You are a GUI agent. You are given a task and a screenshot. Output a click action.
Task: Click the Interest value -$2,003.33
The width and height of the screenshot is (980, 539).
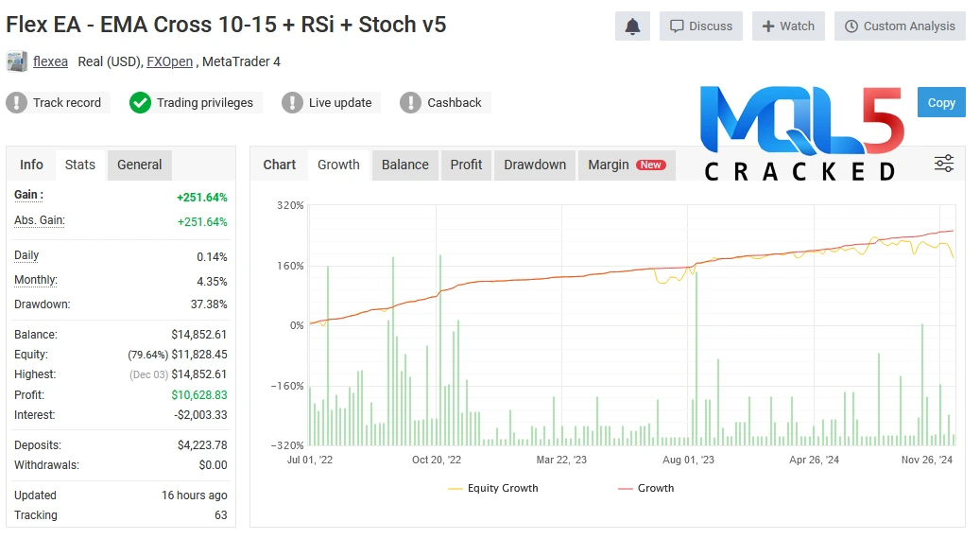(x=200, y=415)
